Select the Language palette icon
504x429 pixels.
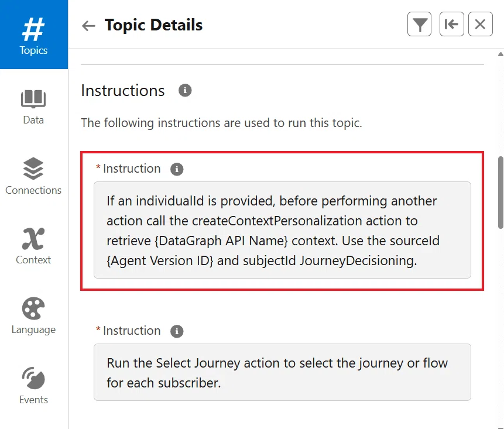[x=33, y=308]
